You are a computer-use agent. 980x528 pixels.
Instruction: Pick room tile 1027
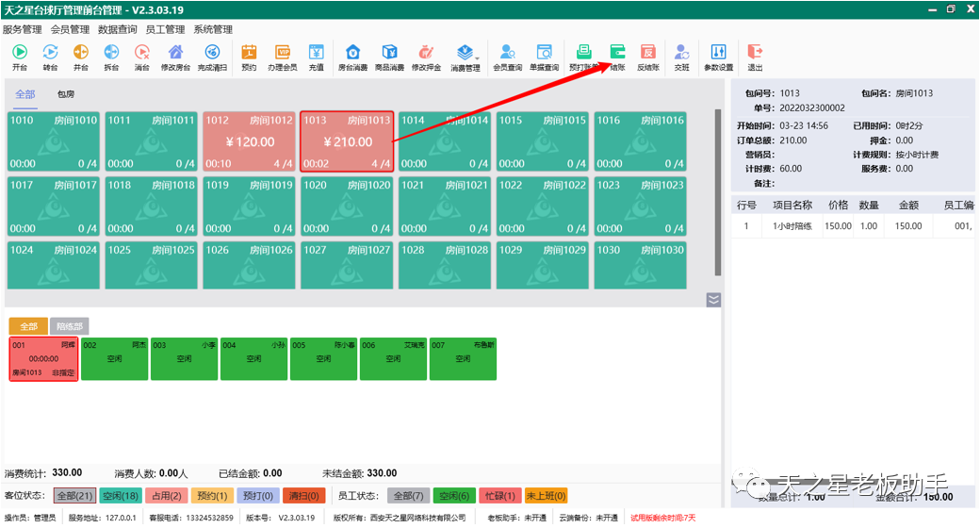(347, 265)
